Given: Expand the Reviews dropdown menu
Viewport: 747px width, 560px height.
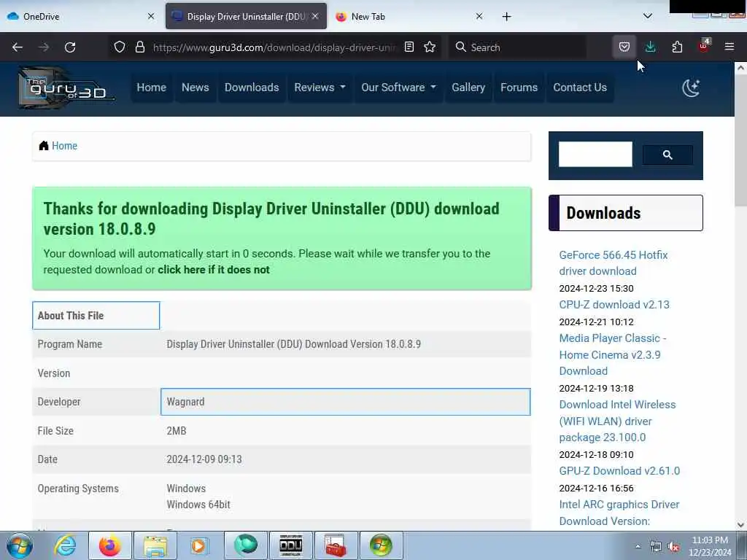Looking at the screenshot, I should [x=320, y=87].
